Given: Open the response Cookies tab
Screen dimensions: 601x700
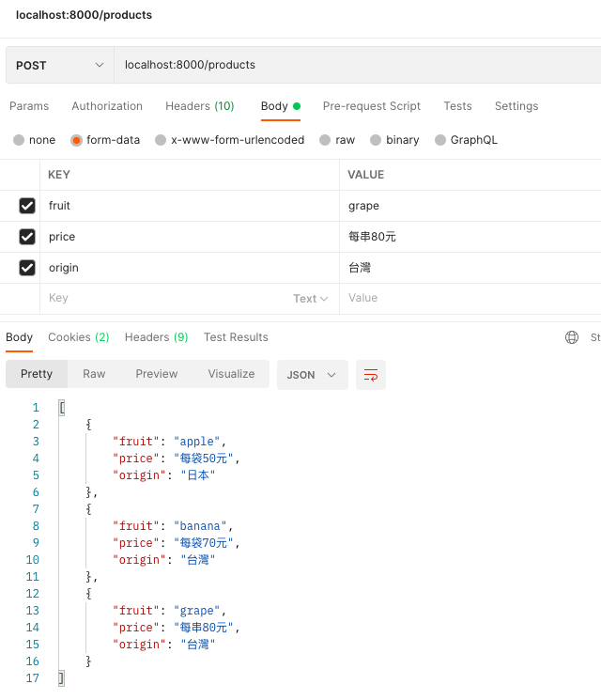Looking at the screenshot, I should (x=78, y=337).
